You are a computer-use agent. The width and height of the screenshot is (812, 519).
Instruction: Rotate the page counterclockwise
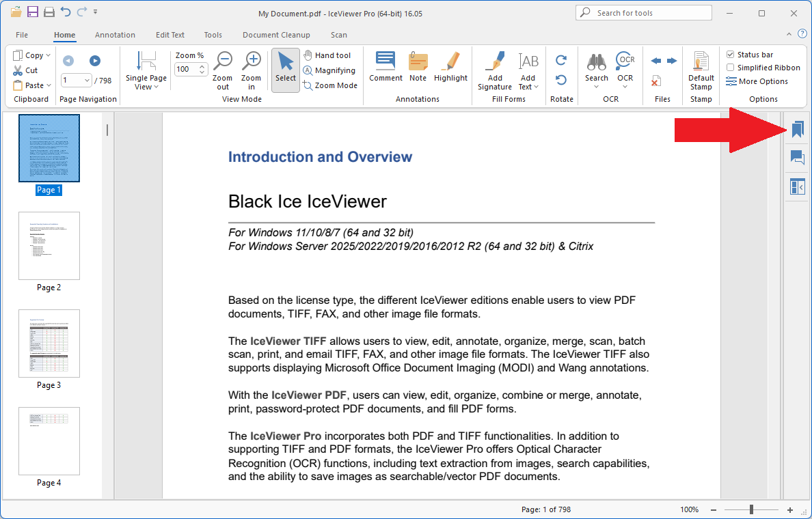[x=561, y=80]
